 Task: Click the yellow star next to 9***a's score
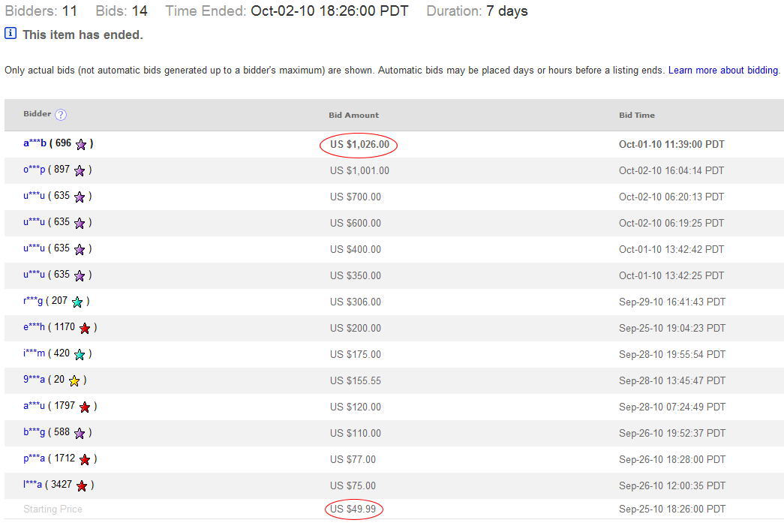point(74,380)
